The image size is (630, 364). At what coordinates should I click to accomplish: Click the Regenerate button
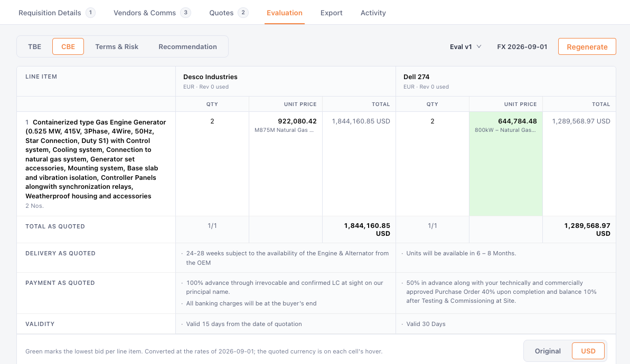pos(587,46)
